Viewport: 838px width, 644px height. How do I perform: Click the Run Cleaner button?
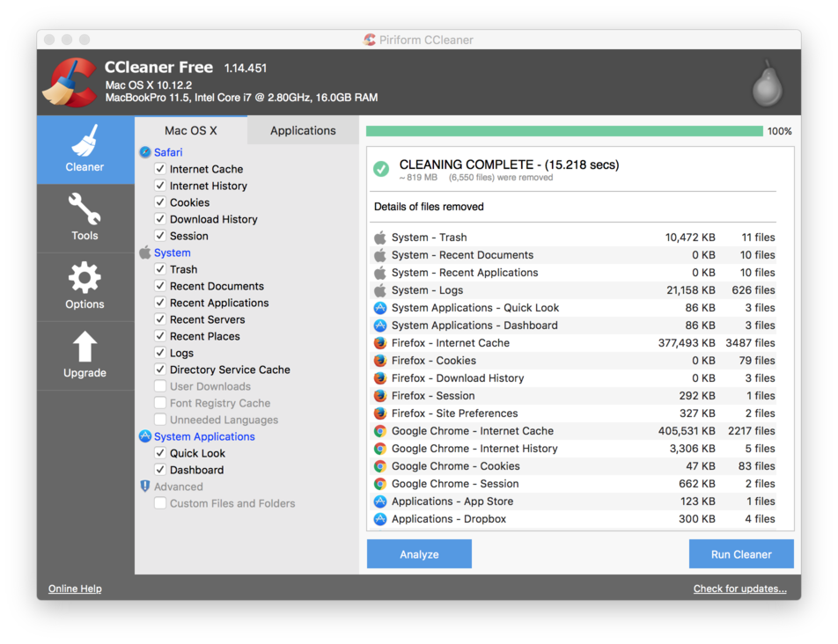[741, 553]
